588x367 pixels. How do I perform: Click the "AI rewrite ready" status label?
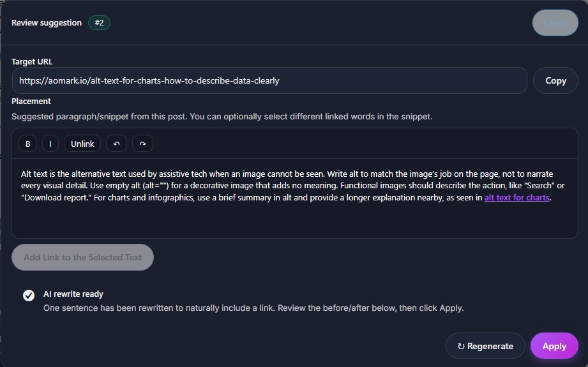pyautogui.click(x=73, y=294)
